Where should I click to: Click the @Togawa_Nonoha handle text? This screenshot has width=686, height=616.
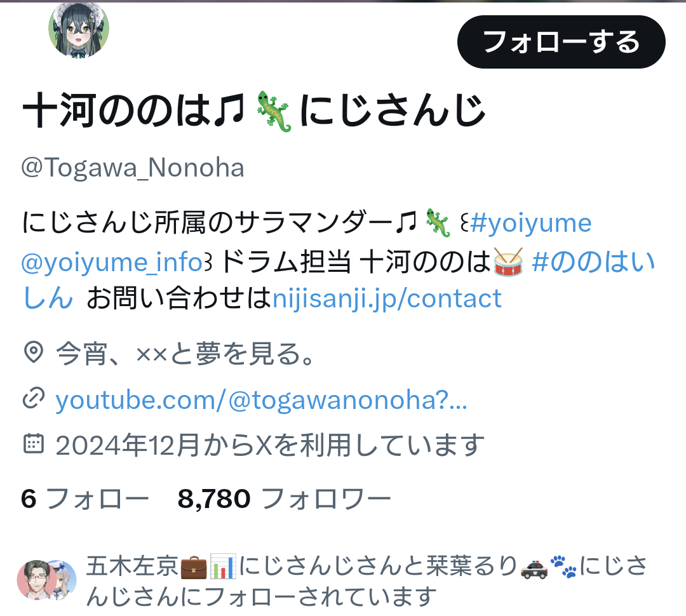point(133,168)
